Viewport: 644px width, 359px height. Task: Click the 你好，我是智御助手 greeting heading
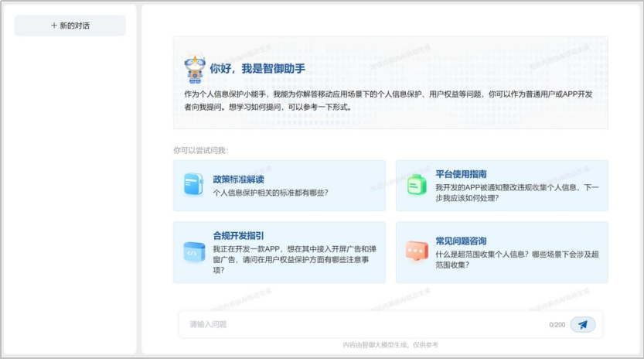tap(257, 69)
